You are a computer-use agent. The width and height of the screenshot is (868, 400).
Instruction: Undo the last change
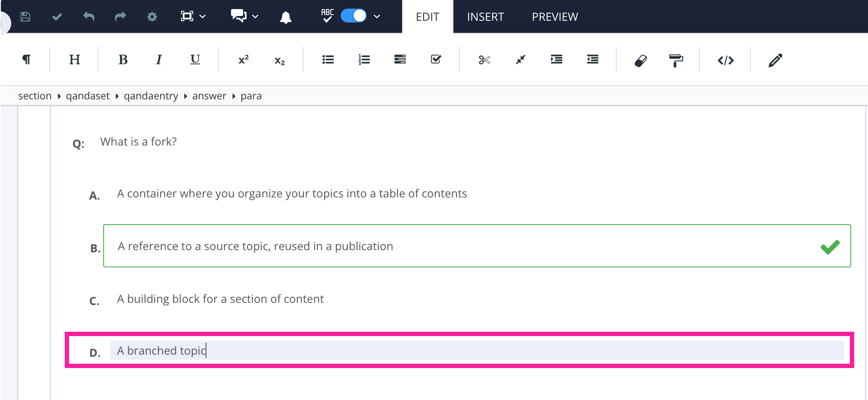(89, 16)
